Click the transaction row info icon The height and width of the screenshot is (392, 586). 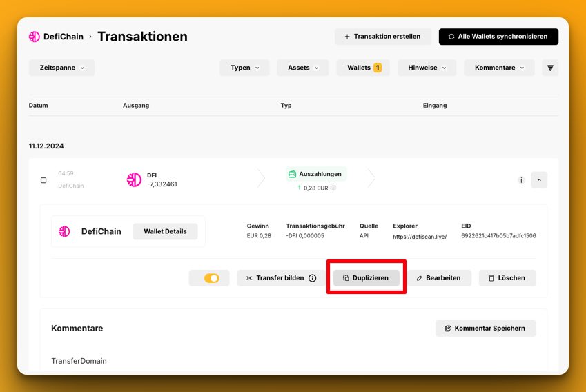point(521,180)
